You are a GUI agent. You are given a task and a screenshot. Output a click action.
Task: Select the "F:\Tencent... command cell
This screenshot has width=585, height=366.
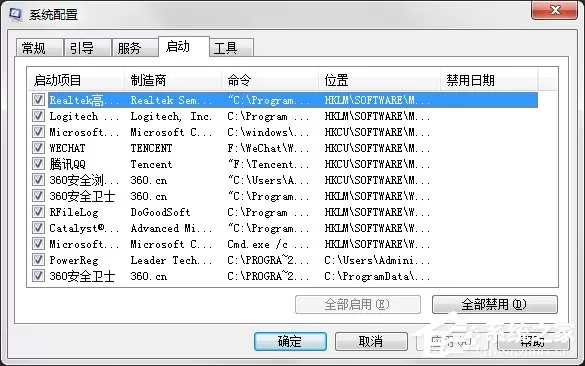tap(268, 164)
